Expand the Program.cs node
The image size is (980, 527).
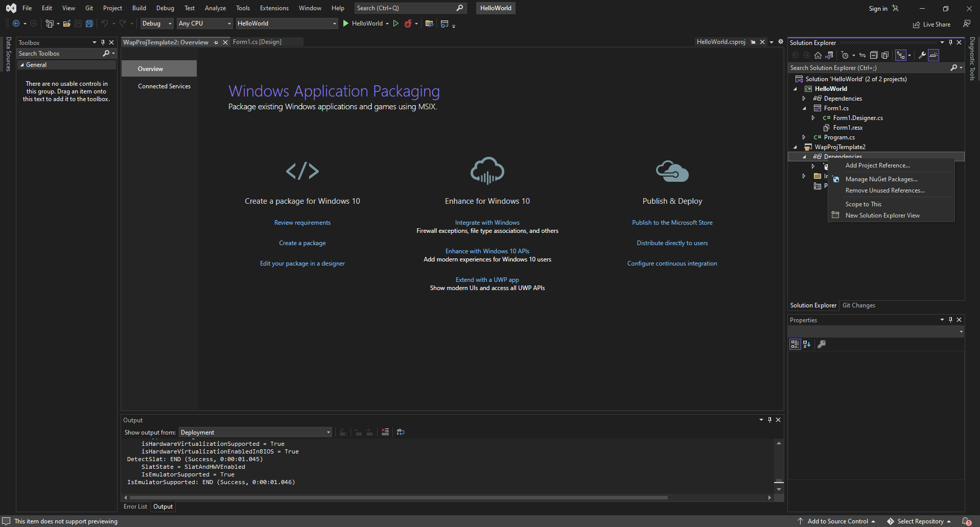[x=804, y=137]
